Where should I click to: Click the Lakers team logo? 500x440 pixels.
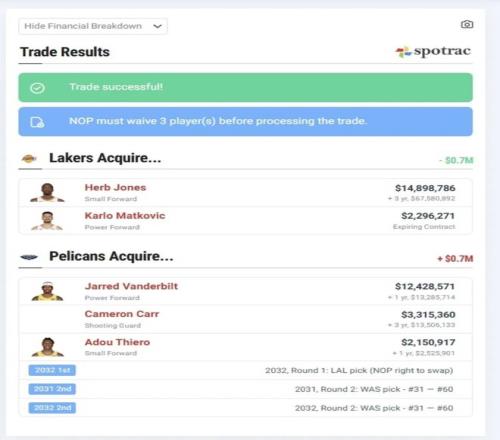[29, 159]
